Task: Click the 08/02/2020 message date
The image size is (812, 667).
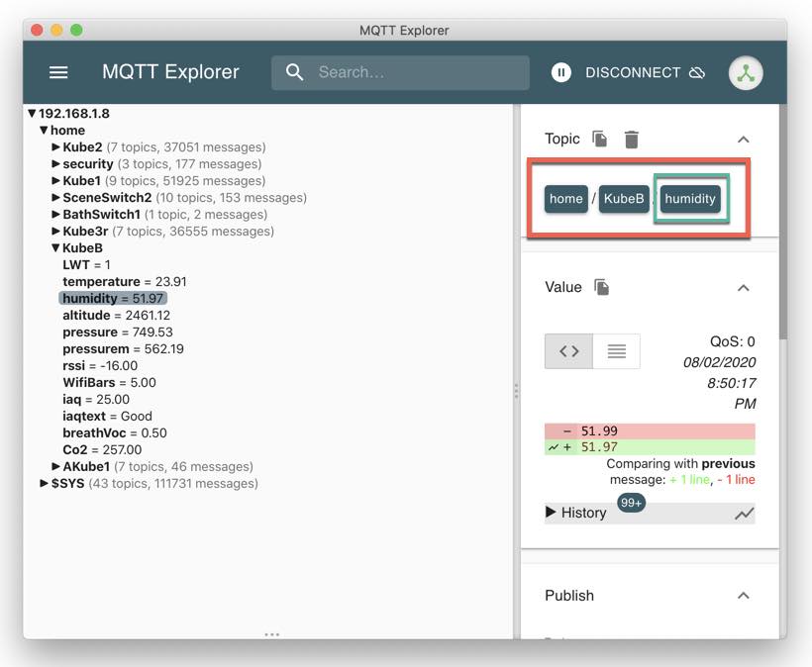Action: 719,362
